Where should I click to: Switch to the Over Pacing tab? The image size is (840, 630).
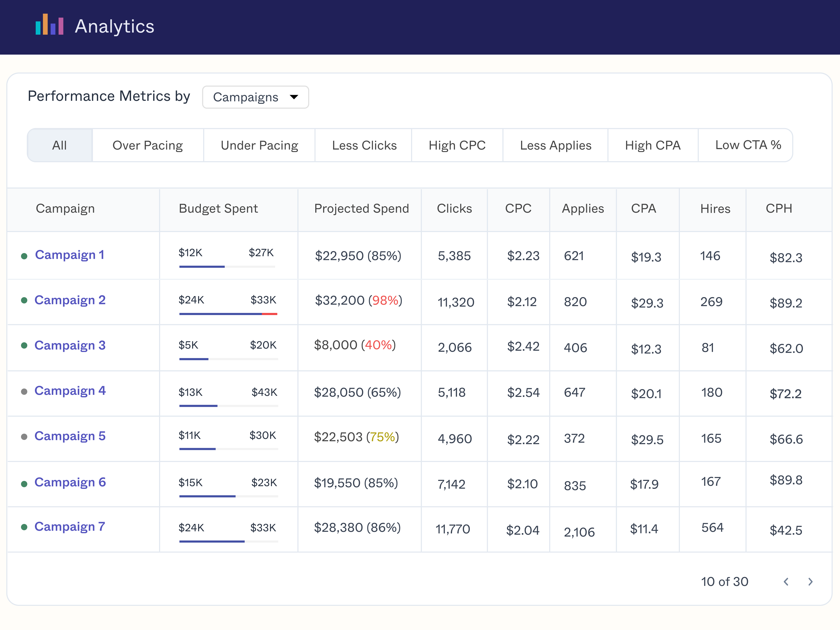(x=147, y=145)
